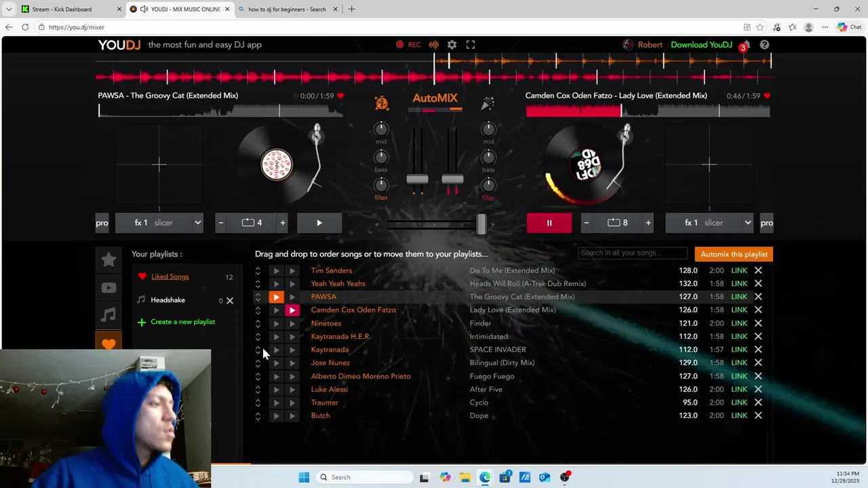Open left deck fx 1 slicer dropdown

click(x=159, y=222)
